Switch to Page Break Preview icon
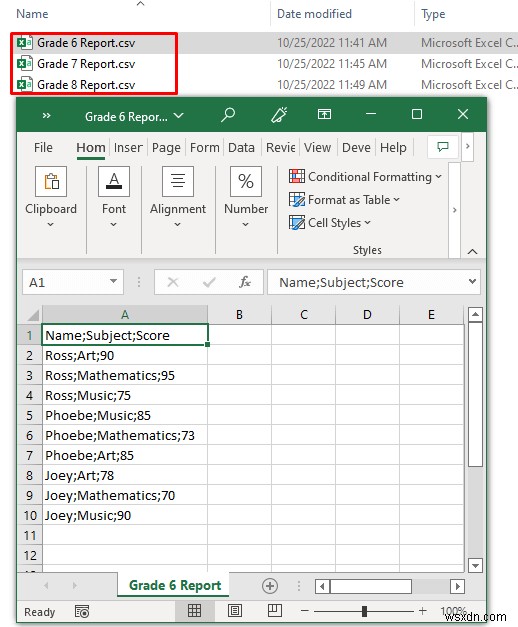Screen dimensions: 518x627 [275, 611]
